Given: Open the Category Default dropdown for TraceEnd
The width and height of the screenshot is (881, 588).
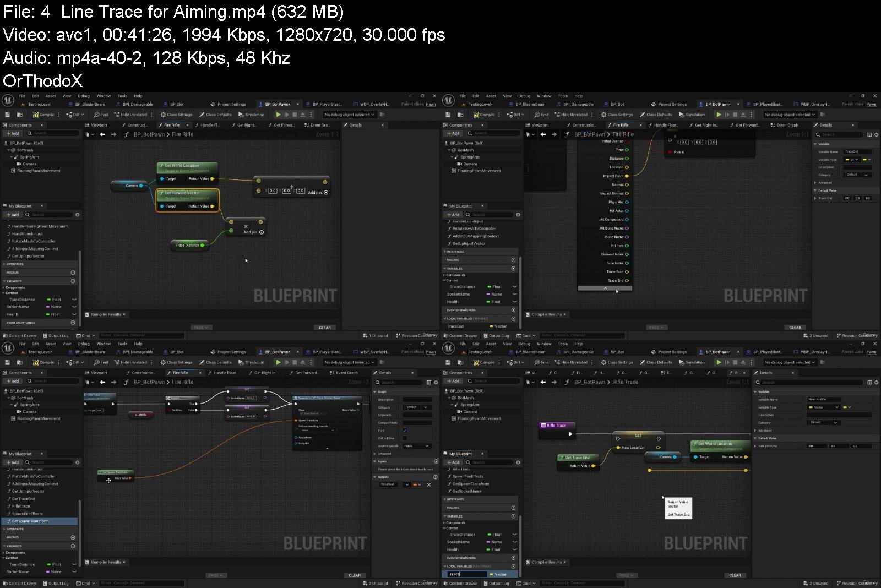Looking at the screenshot, I should pyautogui.click(x=857, y=175).
